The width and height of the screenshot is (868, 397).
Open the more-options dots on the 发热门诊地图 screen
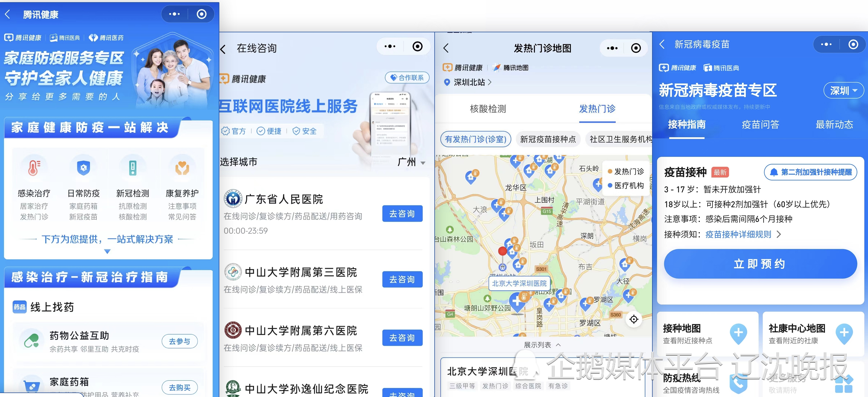pyautogui.click(x=612, y=48)
